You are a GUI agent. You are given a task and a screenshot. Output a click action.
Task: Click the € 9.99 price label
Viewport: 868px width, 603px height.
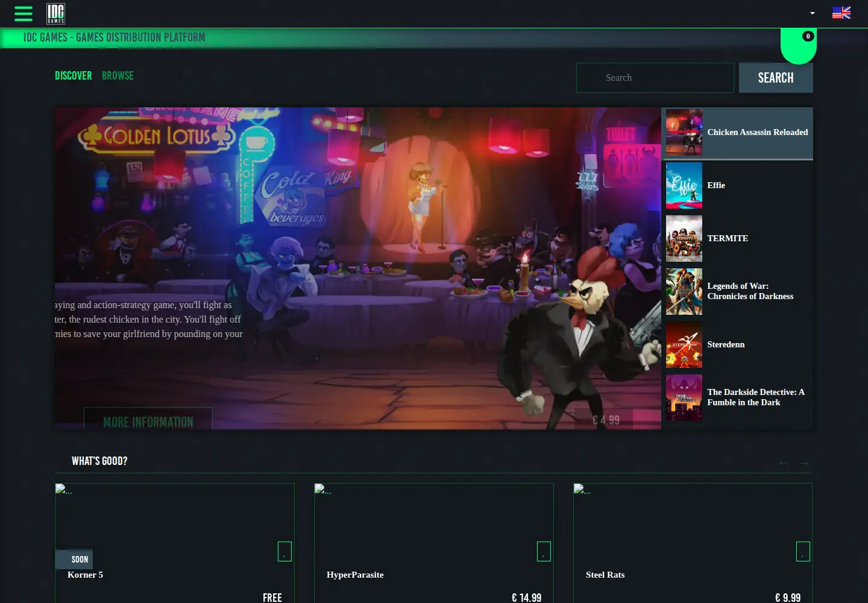pyautogui.click(x=788, y=598)
